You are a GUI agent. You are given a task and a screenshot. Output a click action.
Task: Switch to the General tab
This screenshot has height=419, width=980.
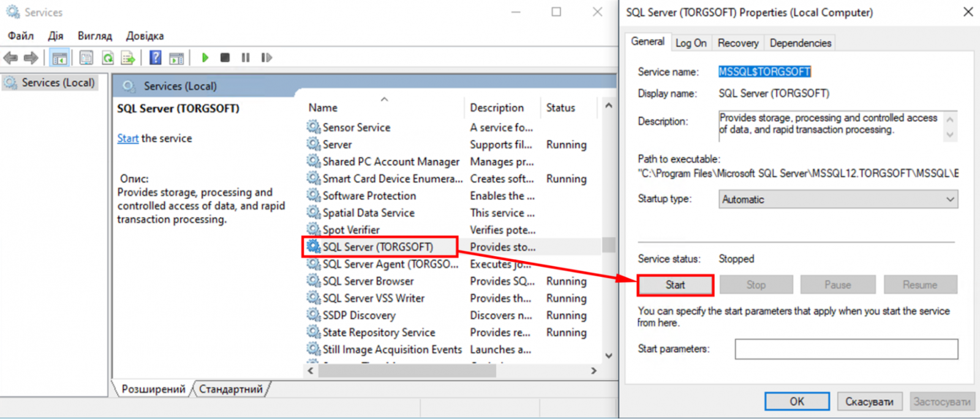[647, 42]
